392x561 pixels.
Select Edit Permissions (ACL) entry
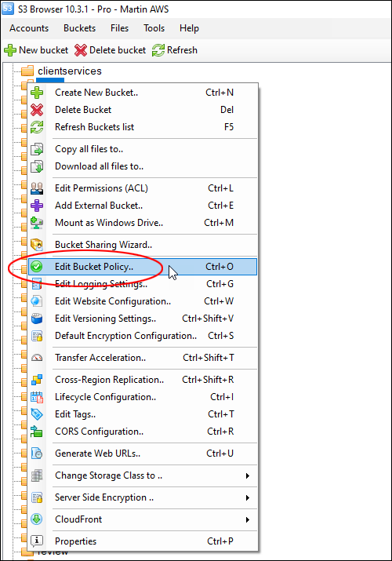[143, 188]
